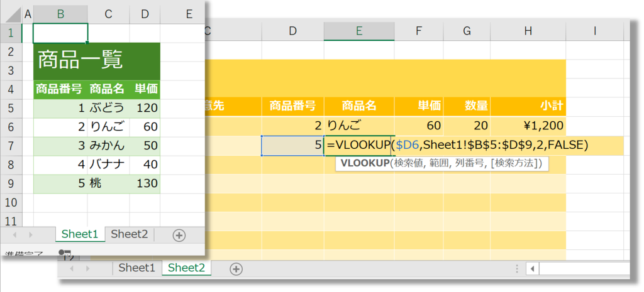The width and height of the screenshot is (644, 292).
Task: Click the cell containing 桃
Action: [108, 184]
